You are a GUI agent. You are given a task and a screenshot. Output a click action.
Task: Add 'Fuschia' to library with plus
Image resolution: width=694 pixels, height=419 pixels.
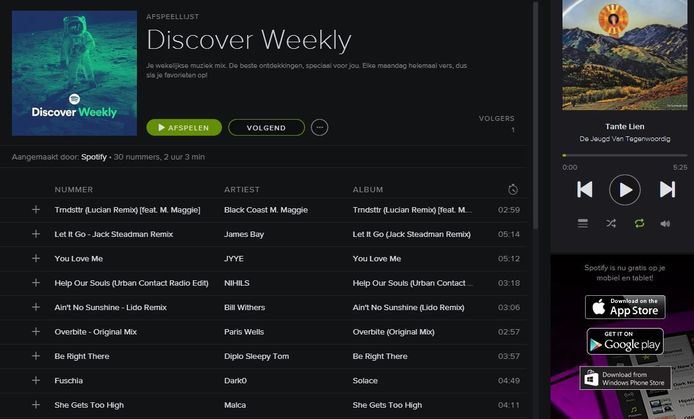(36, 381)
